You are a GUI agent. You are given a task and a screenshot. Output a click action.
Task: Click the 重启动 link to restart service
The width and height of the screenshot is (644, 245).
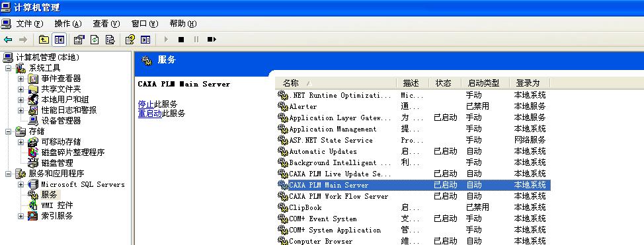pyautogui.click(x=150, y=114)
